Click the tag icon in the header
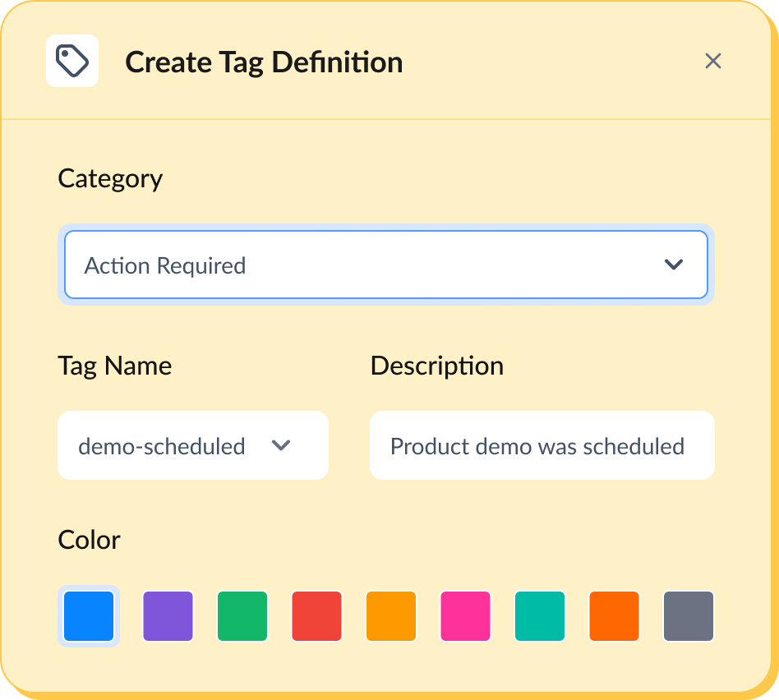The image size is (779, 700). [x=72, y=62]
